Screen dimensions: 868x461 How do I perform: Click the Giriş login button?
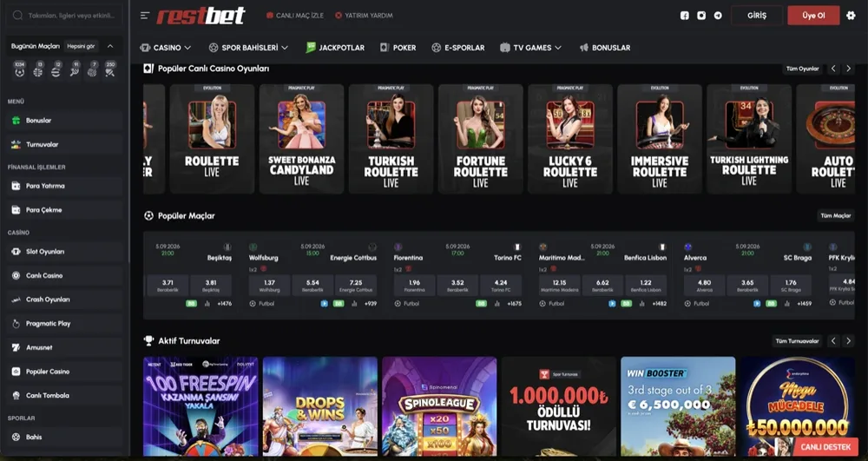click(x=757, y=16)
